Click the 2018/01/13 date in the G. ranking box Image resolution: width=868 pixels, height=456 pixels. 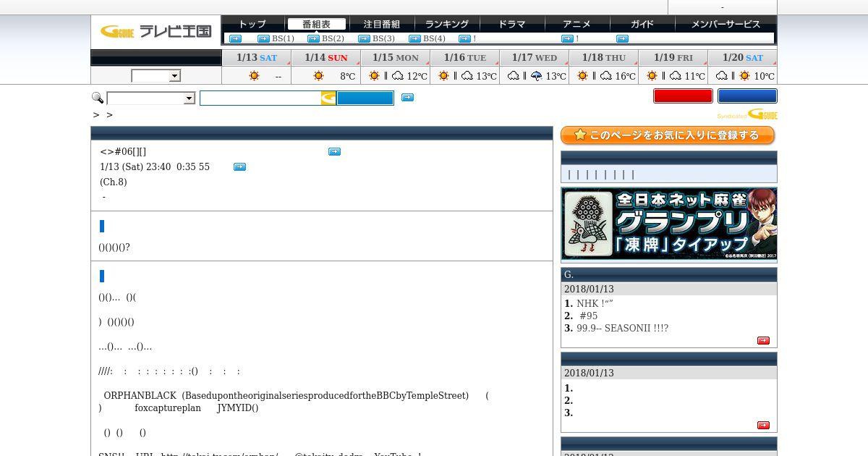pos(589,289)
